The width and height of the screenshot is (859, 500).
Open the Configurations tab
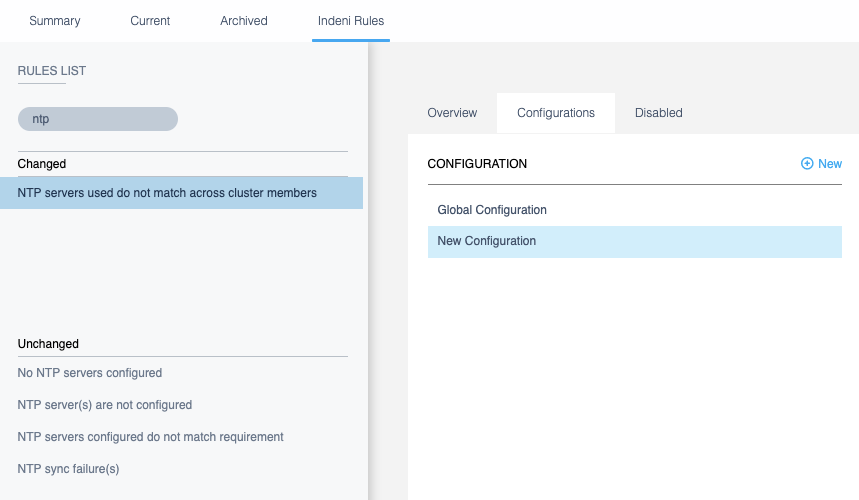pos(556,113)
